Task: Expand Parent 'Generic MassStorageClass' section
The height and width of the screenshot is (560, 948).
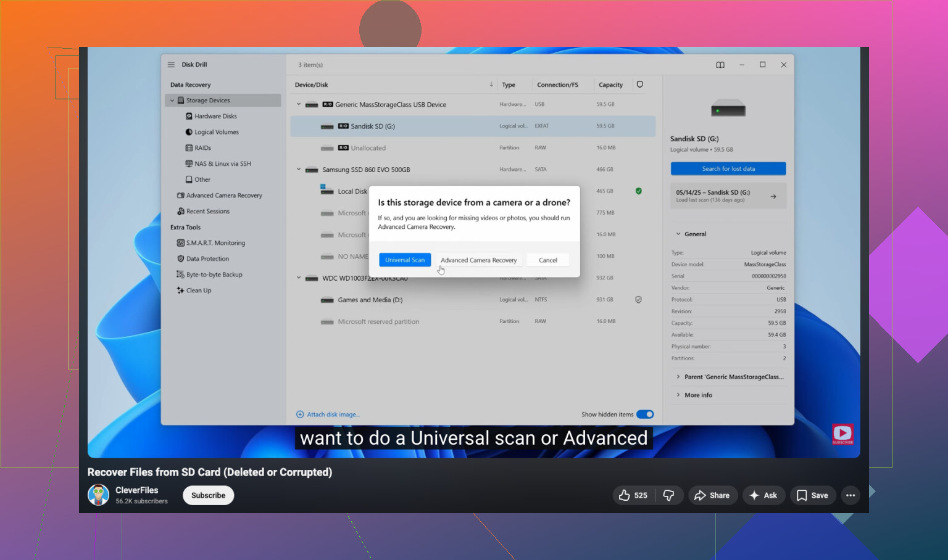Action: [x=678, y=377]
